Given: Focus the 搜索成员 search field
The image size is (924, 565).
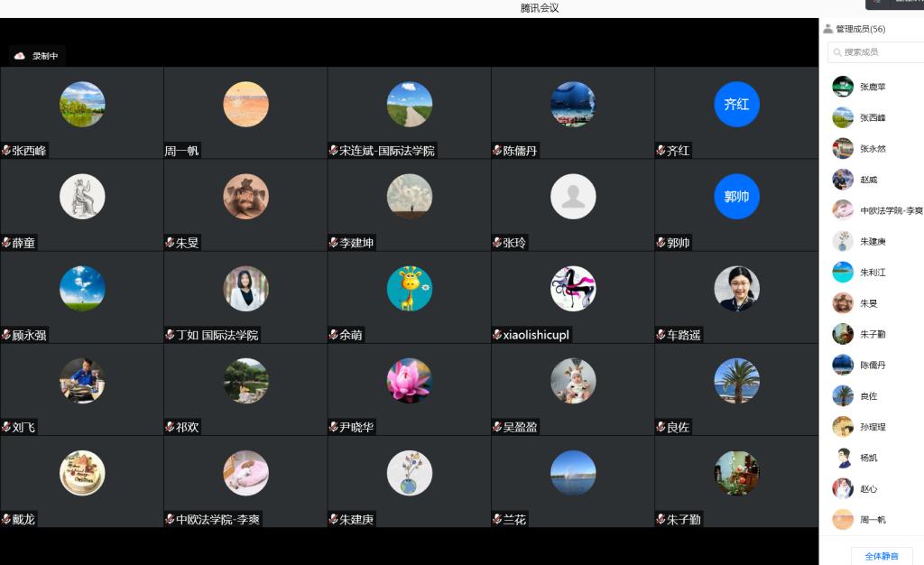Looking at the screenshot, I should 880,52.
